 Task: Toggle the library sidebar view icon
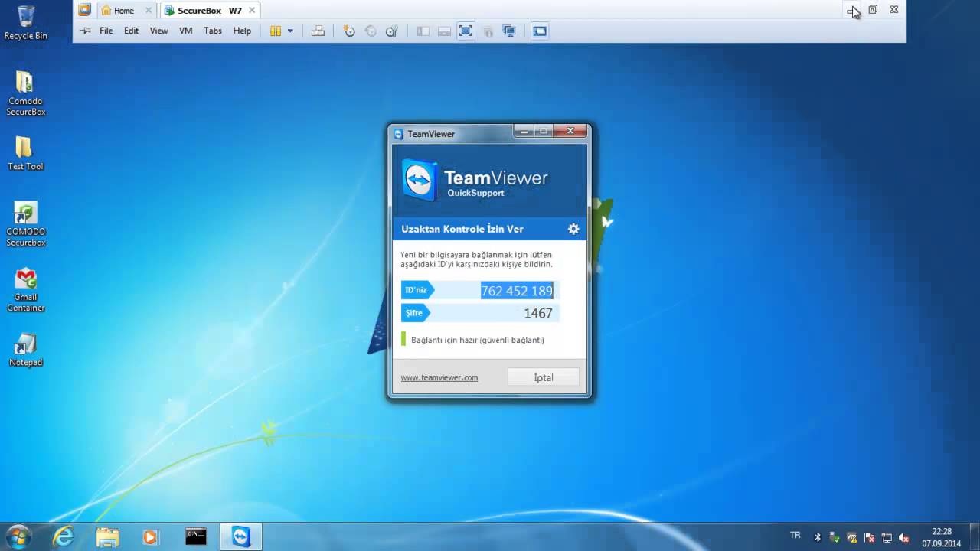(x=423, y=31)
